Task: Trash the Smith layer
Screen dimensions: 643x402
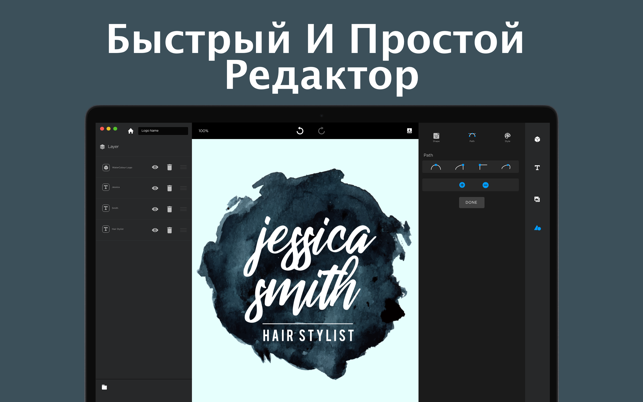Action: (x=169, y=209)
